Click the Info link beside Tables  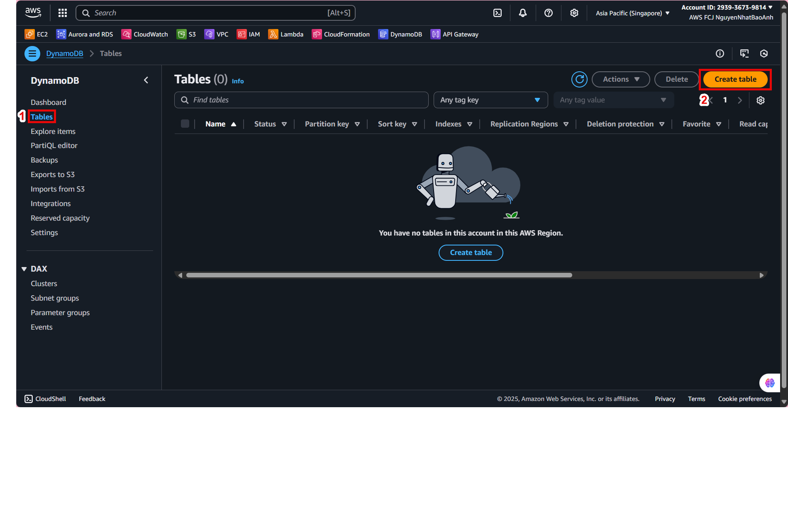[238, 81]
